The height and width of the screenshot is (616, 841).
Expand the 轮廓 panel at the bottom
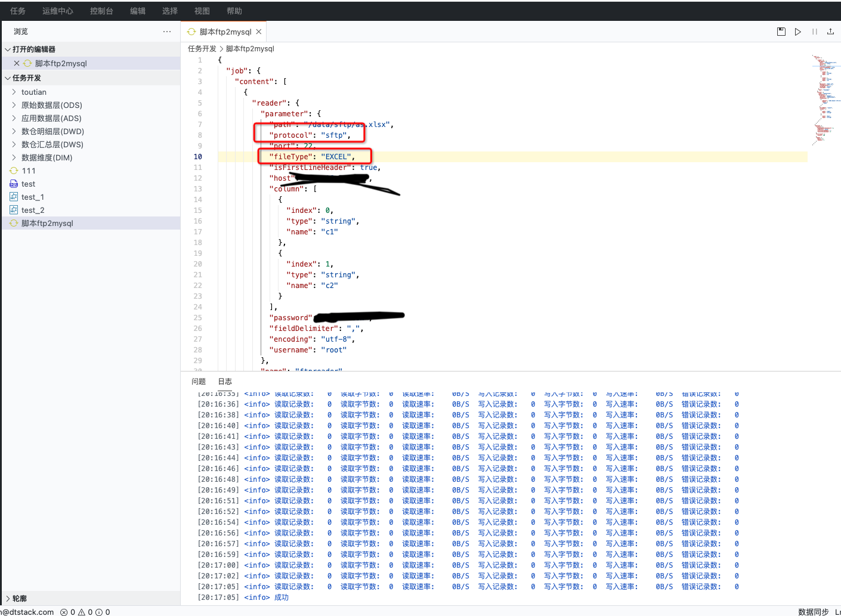[19, 598]
